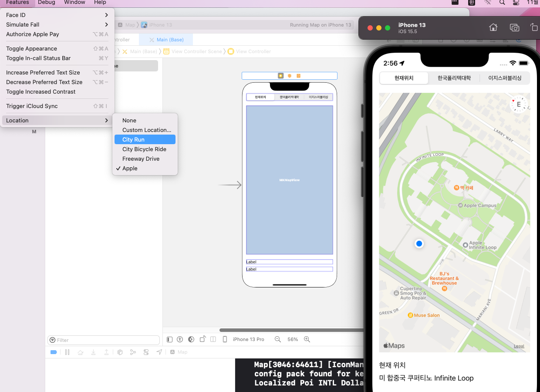The image size is (540, 392).
Task: Select None in Location submenu
Action: pos(145,120)
